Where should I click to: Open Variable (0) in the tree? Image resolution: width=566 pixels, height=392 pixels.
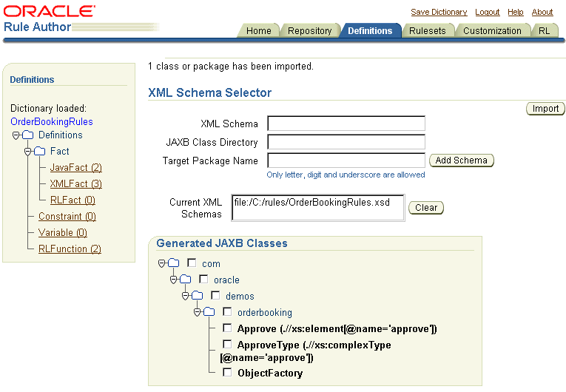(x=63, y=232)
